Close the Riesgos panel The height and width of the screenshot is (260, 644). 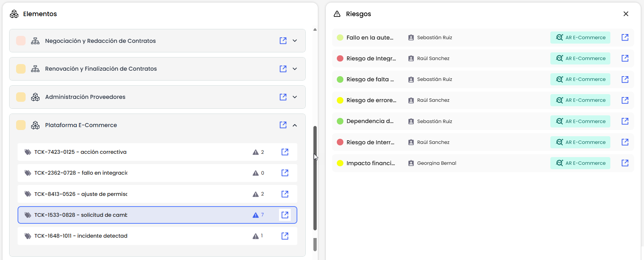(626, 14)
